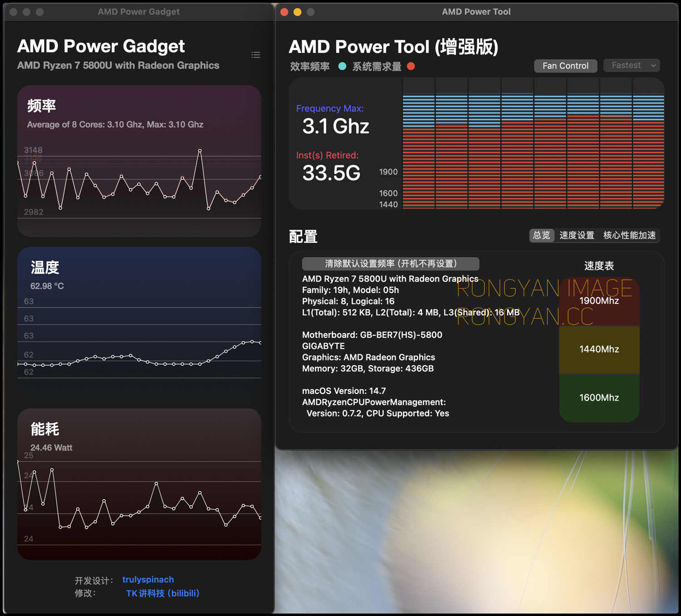The image size is (681, 616).
Task: Click the "24.46 Watt" power reading
Action: 51,448
